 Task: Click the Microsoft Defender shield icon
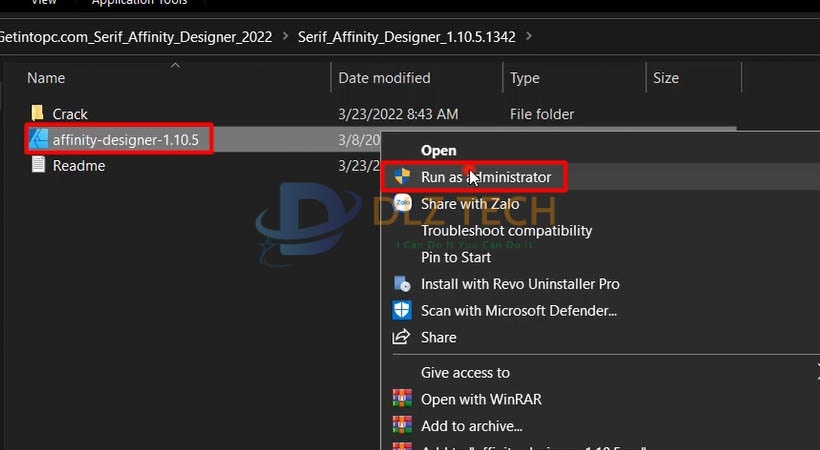click(x=402, y=310)
